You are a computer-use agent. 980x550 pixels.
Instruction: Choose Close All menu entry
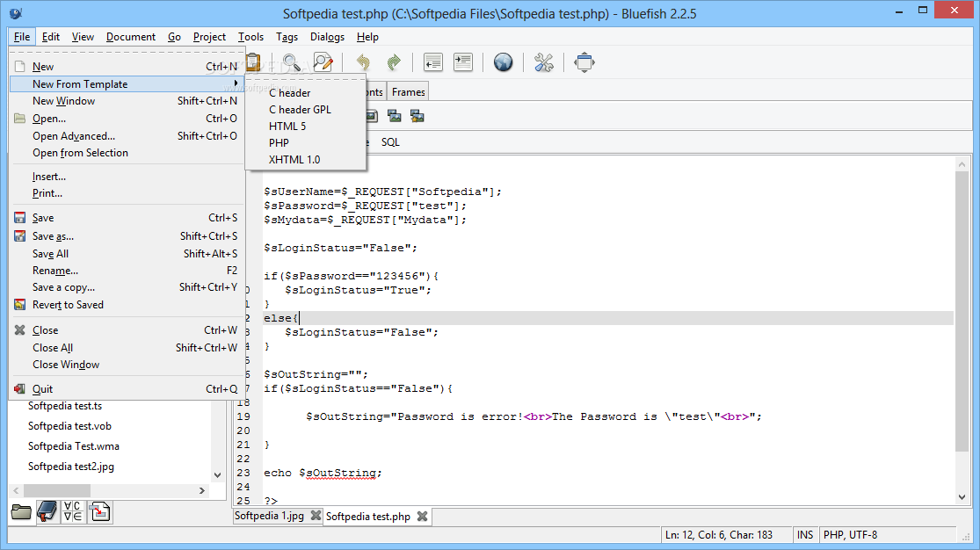tap(127, 348)
